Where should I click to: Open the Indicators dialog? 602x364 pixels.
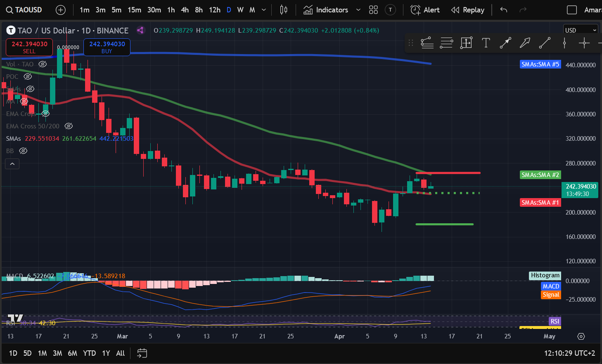click(x=326, y=10)
